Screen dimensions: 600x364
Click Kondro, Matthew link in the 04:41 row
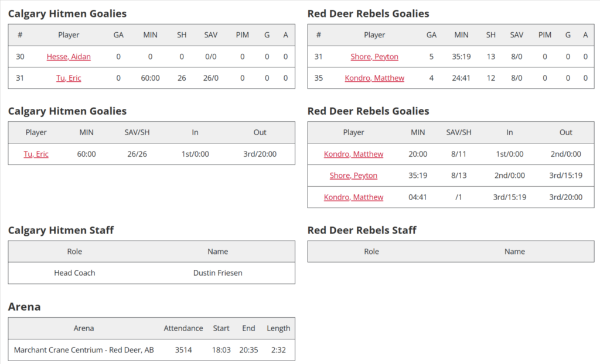tap(353, 197)
